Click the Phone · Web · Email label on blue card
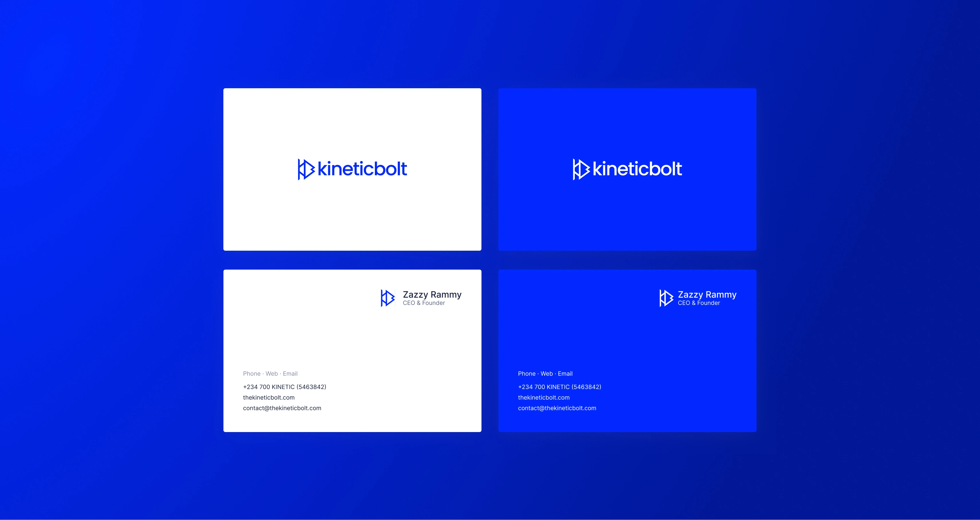Screen dimensions: 980x520 (x=545, y=374)
